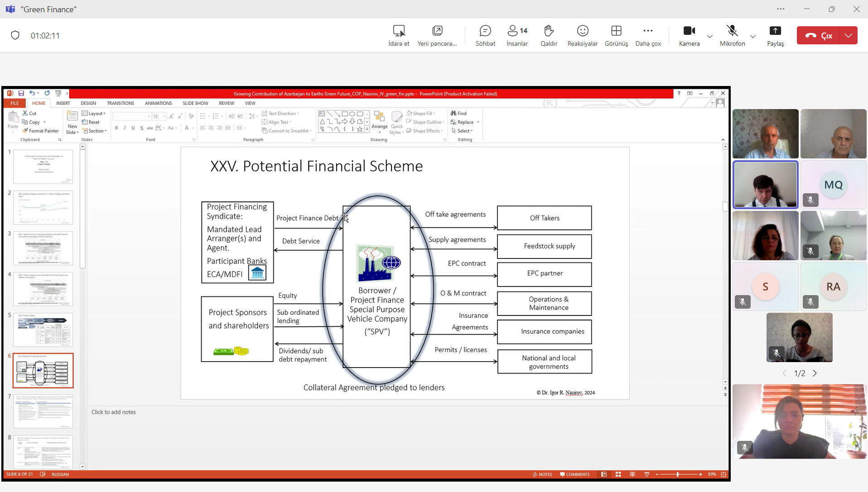Raise hand with Qaldır button
Viewport: 868px width, 492px height.
pos(549,35)
